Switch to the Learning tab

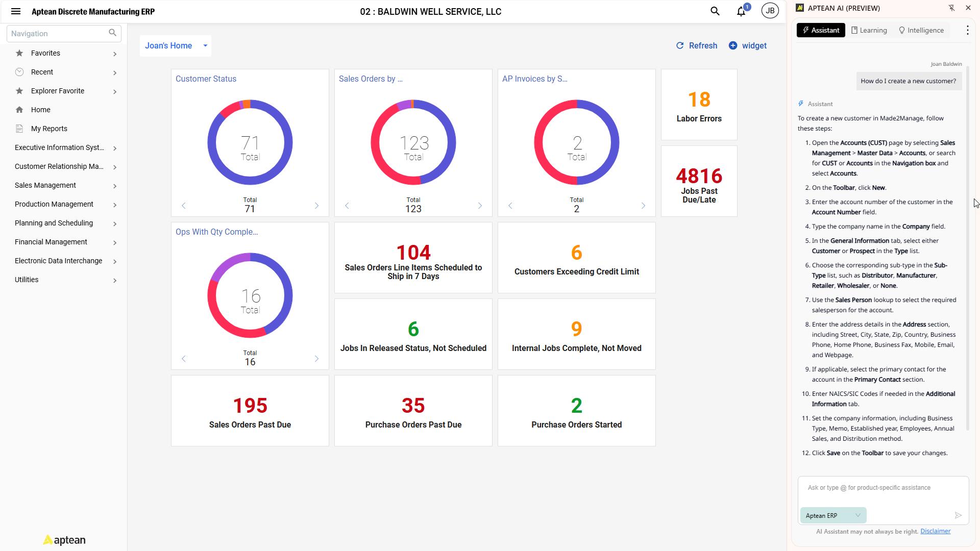pyautogui.click(x=869, y=30)
